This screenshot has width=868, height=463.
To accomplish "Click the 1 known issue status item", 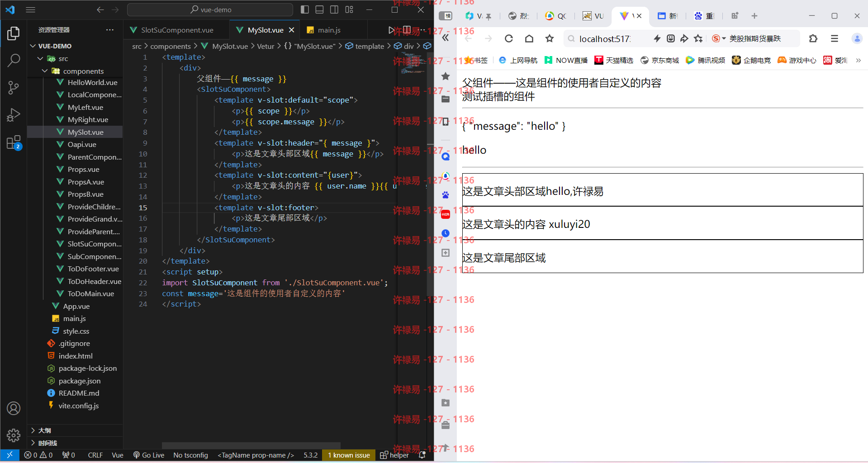I will (x=349, y=455).
